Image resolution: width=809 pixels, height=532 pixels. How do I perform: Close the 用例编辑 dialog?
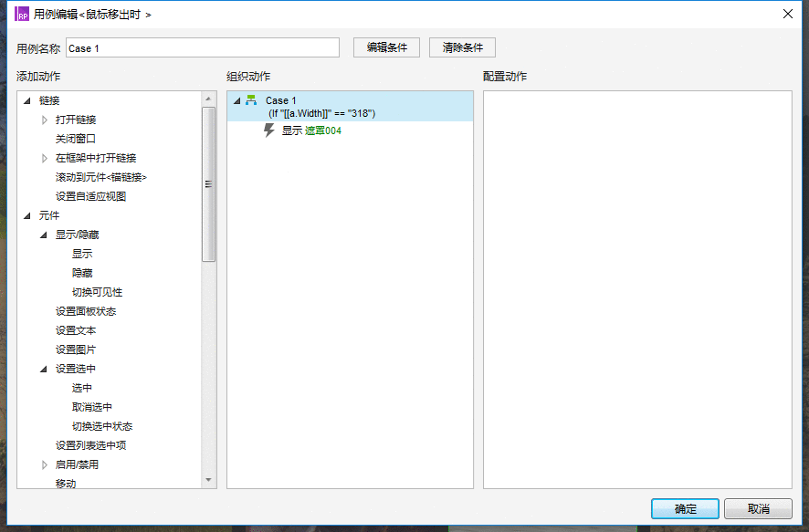pos(787,14)
